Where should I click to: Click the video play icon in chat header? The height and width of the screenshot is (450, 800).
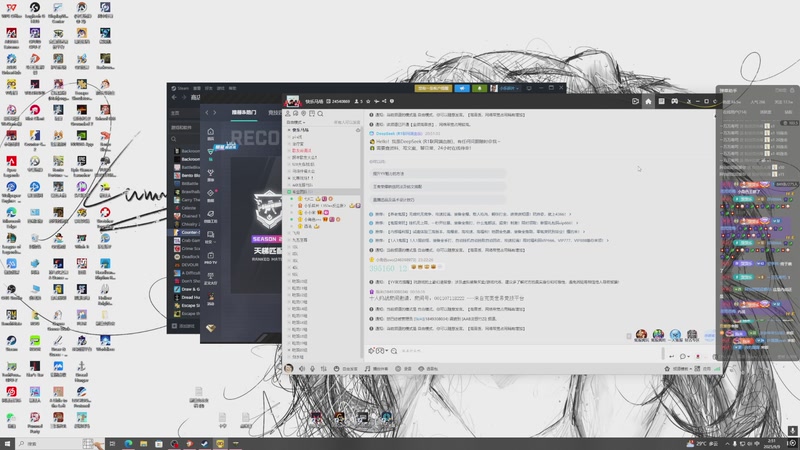(x=635, y=101)
